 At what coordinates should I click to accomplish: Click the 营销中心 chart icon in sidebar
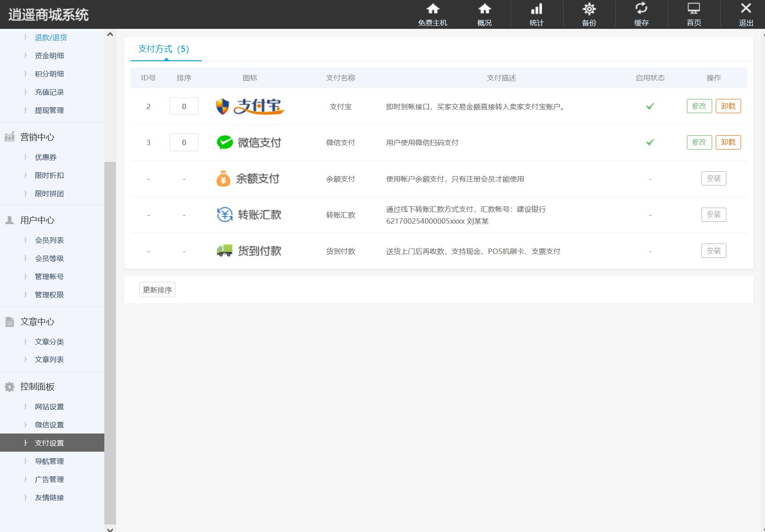(x=9, y=137)
